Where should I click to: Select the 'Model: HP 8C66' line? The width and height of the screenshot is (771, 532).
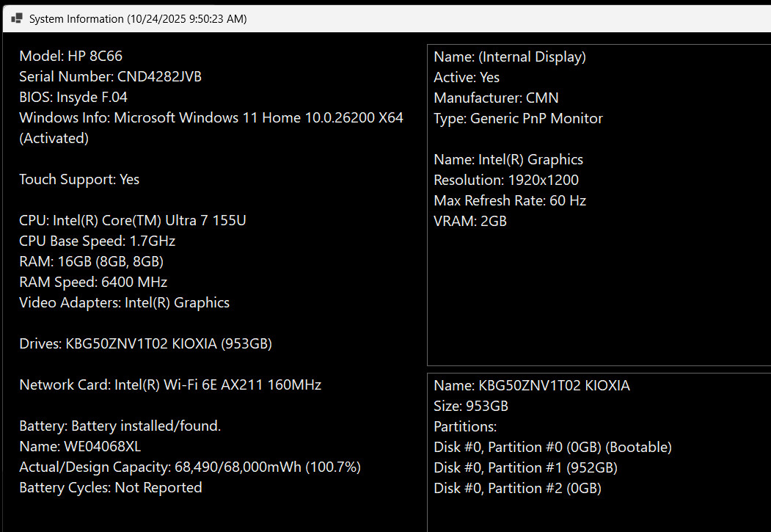pos(71,56)
